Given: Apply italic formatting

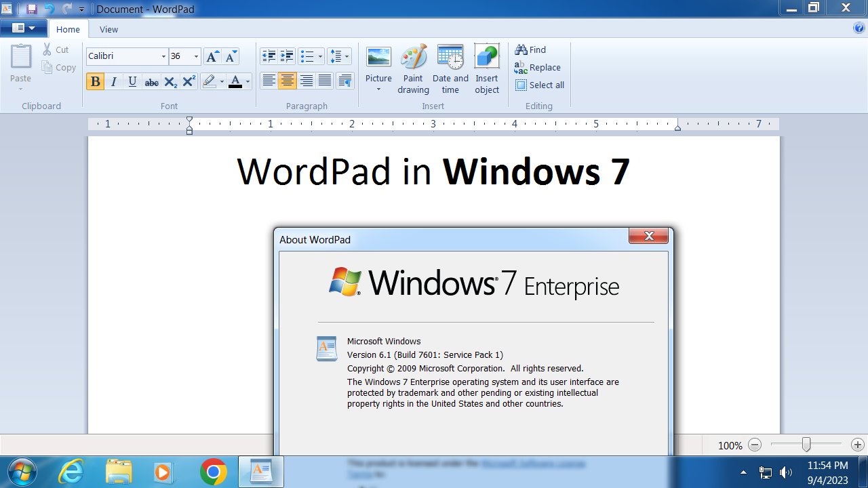Looking at the screenshot, I should click(x=113, y=81).
